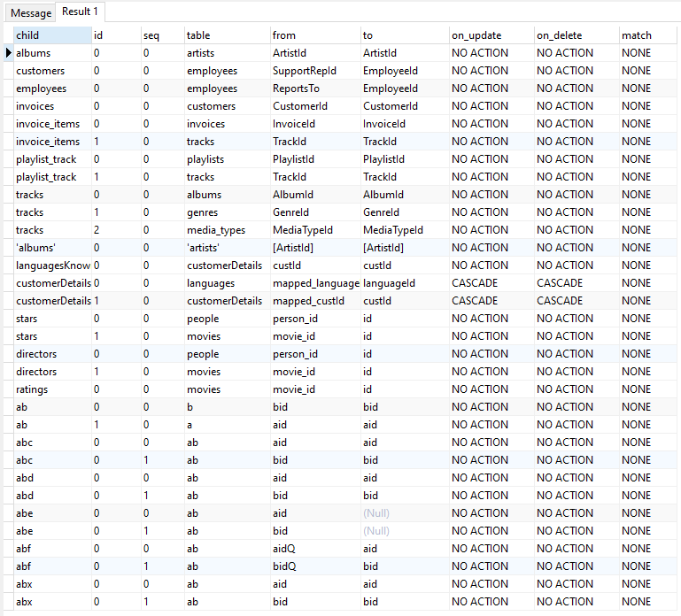
Task: Click the child column header
Action: [52, 35]
